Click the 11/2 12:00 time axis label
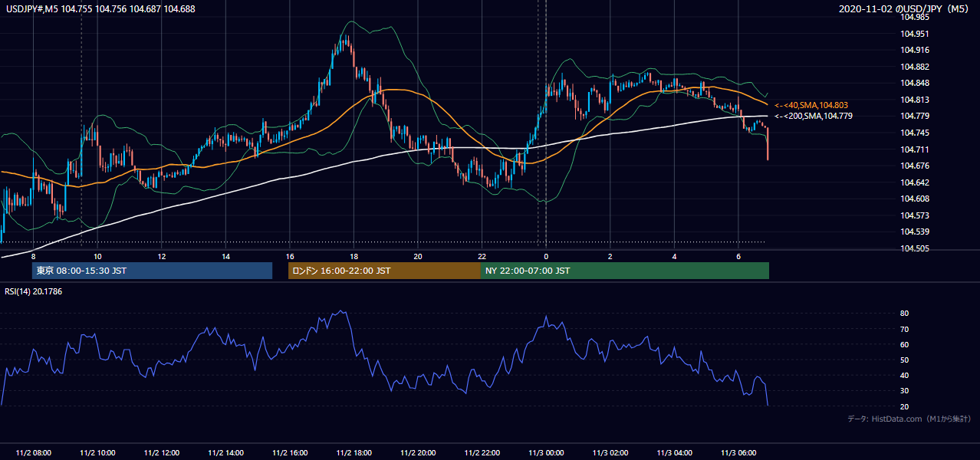The image size is (980, 460). coord(161,453)
